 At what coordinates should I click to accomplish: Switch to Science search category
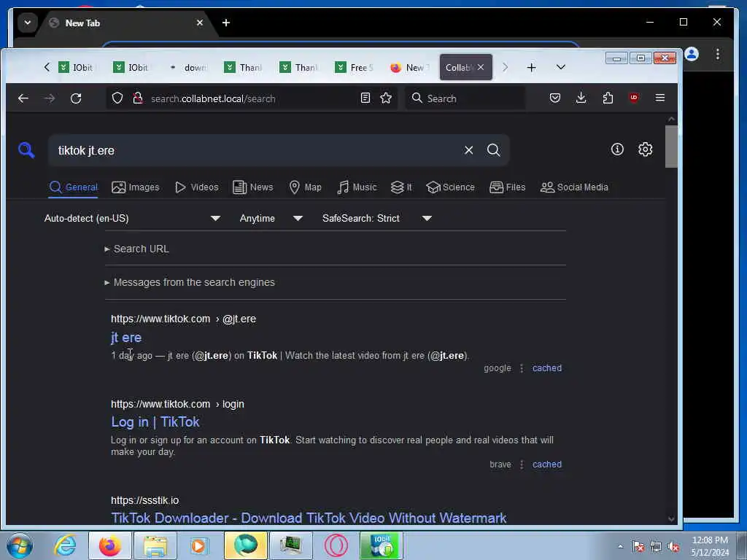(x=450, y=187)
